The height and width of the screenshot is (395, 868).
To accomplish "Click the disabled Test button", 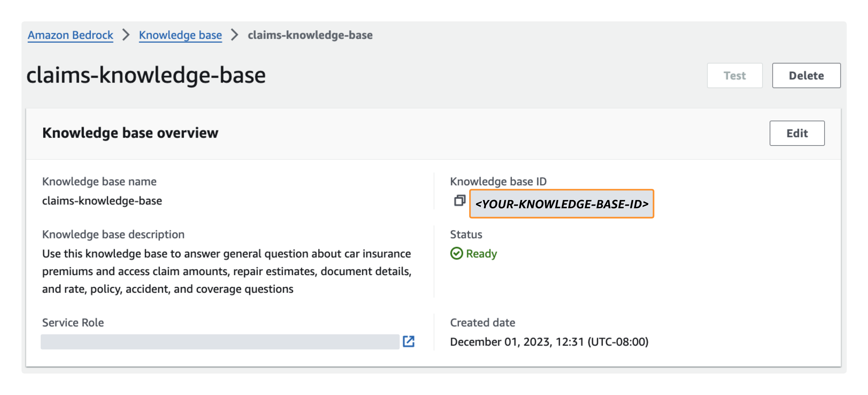I will (x=735, y=76).
